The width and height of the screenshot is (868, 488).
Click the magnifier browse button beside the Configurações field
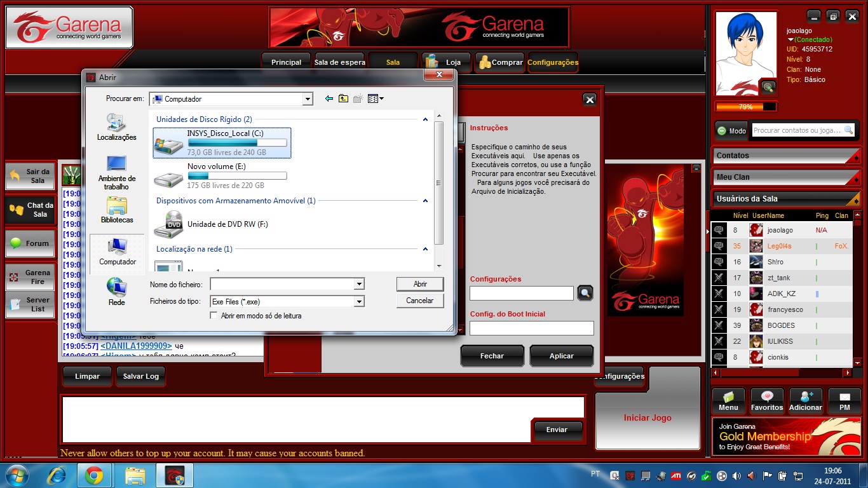pos(585,293)
